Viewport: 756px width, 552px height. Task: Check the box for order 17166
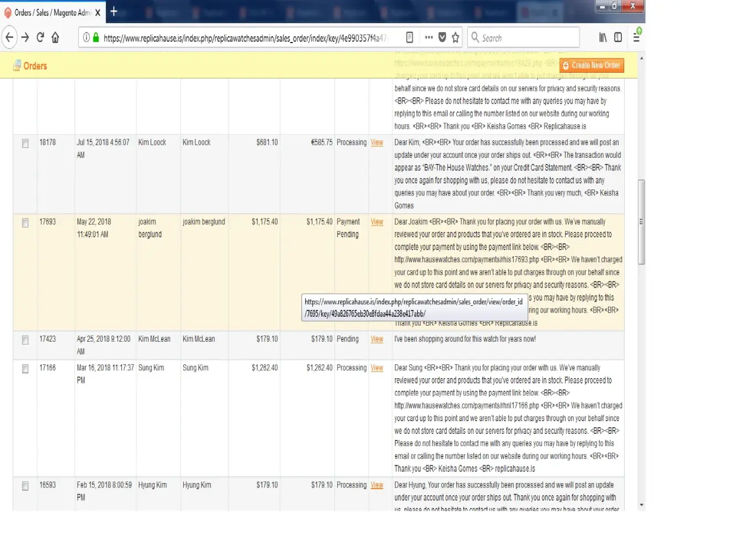[x=25, y=369]
